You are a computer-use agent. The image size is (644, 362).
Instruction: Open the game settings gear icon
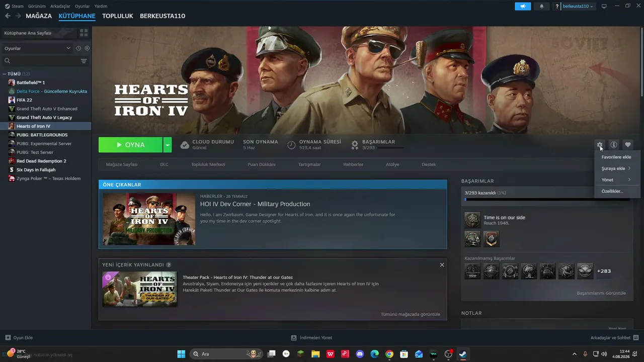coord(599,145)
